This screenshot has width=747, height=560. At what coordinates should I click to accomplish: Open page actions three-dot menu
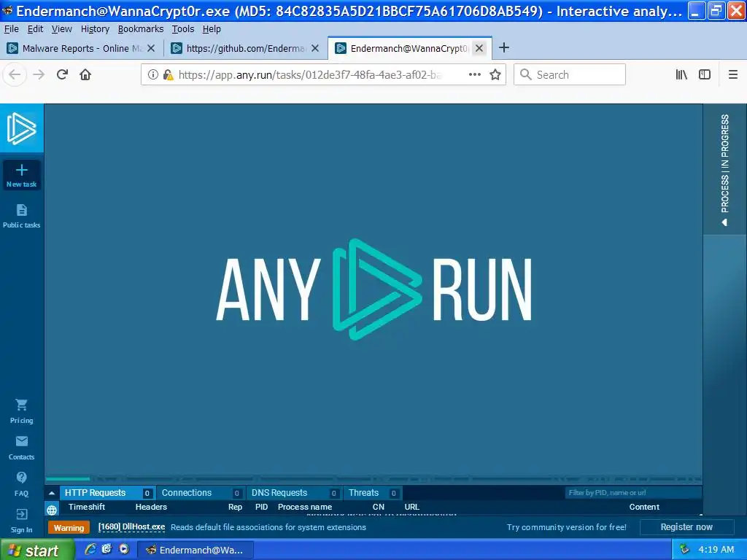(x=474, y=74)
